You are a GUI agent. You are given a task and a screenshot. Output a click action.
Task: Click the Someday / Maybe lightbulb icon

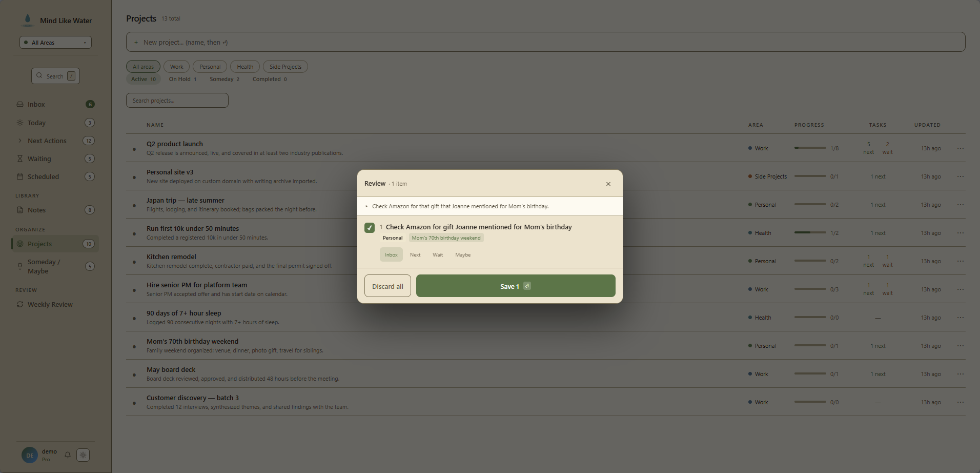20,266
